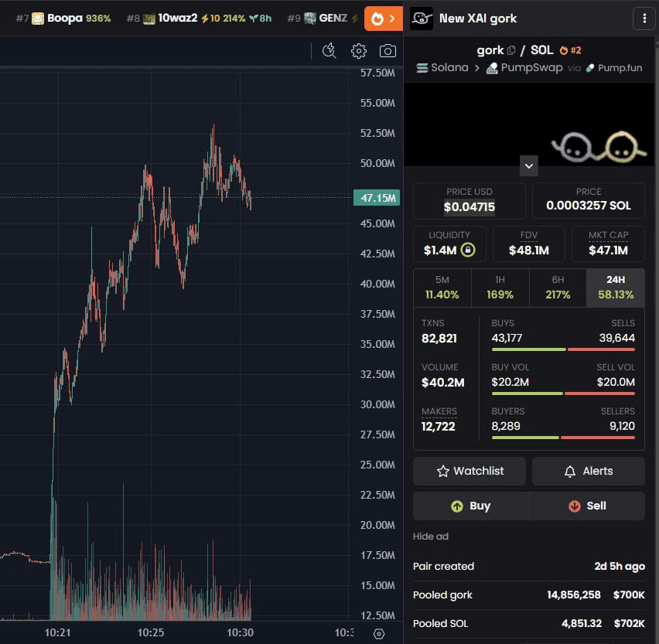Click the Solana chain logo

coord(422,67)
